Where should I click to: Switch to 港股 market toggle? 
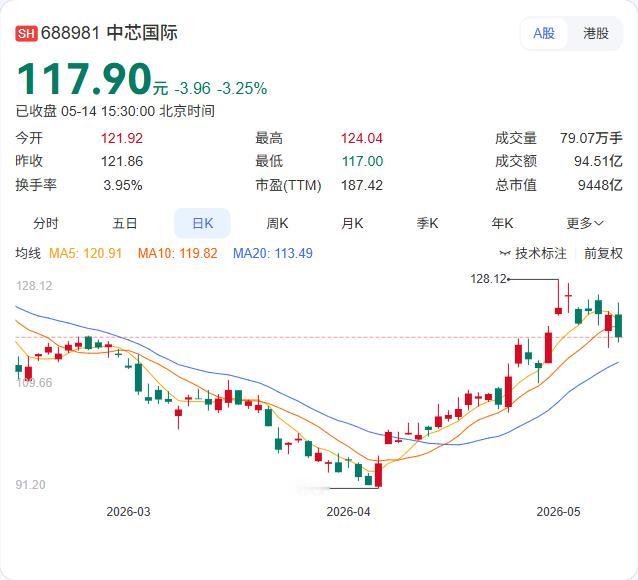[596, 33]
